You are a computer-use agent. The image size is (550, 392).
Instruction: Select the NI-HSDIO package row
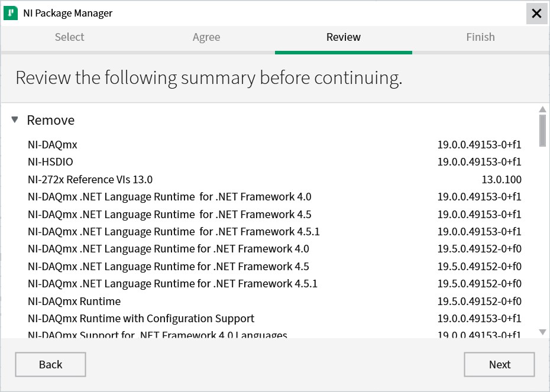pyautogui.click(x=274, y=162)
